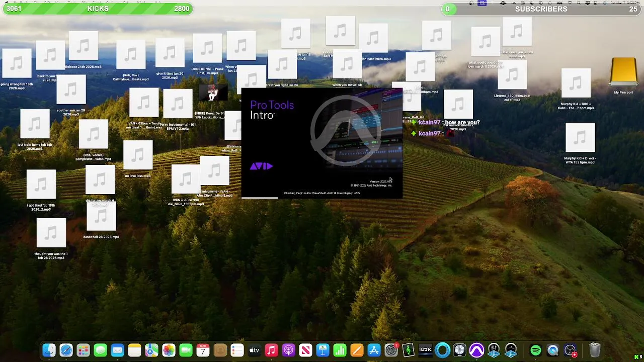Click the Pro Tools Dock icon
Screen dimensions: 644x362
pyautogui.click(x=476, y=350)
